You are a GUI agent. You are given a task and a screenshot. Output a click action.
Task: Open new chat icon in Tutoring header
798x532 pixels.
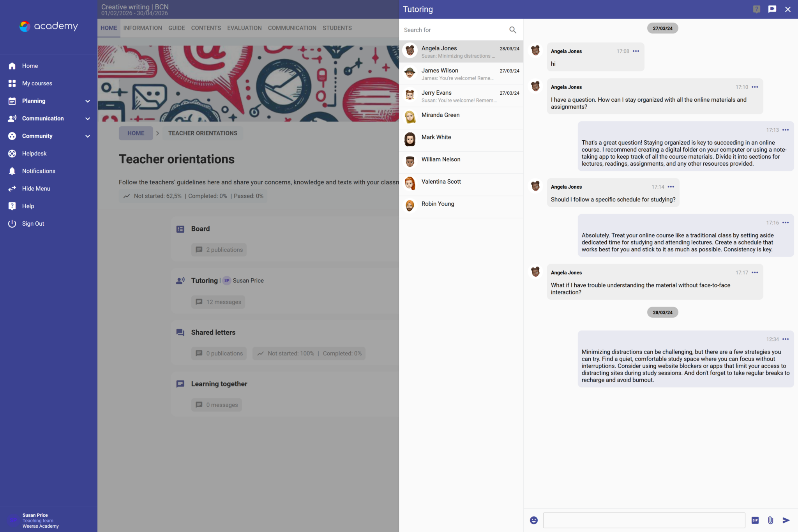click(772, 9)
